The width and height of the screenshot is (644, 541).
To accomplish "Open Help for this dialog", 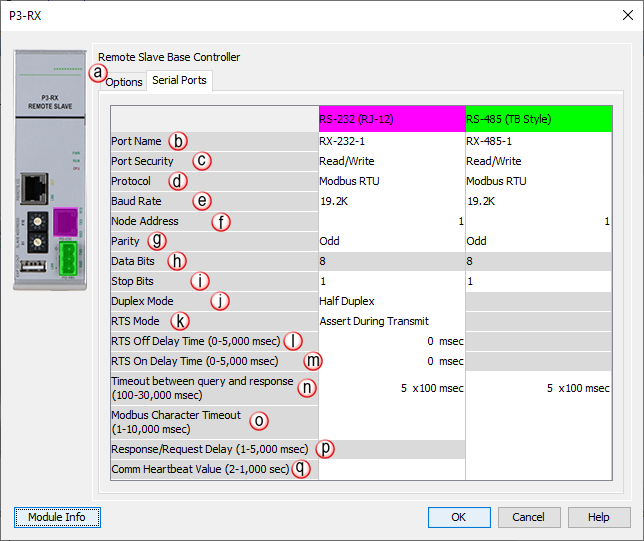I will coord(598,517).
